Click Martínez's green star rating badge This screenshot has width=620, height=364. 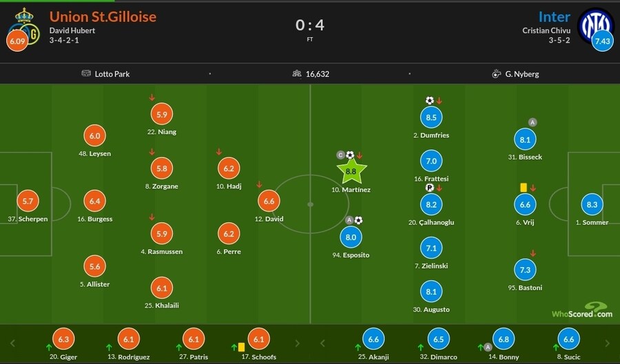(351, 171)
